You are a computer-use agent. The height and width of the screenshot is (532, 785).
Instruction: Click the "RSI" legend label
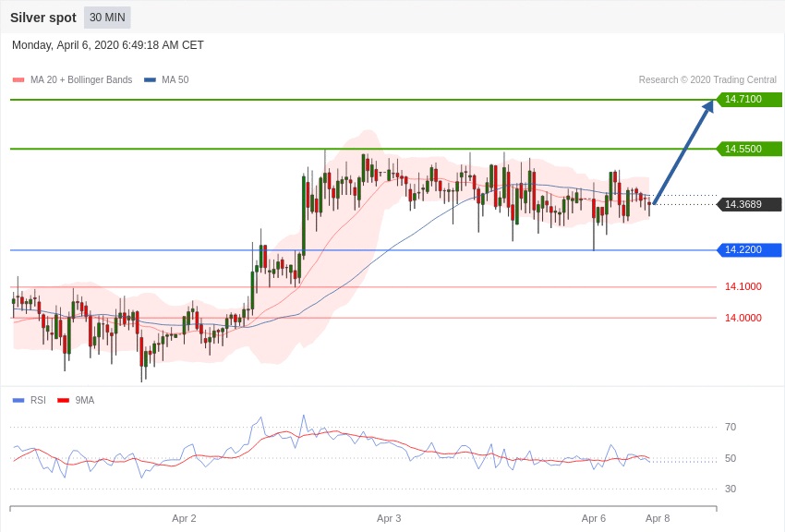point(38,400)
